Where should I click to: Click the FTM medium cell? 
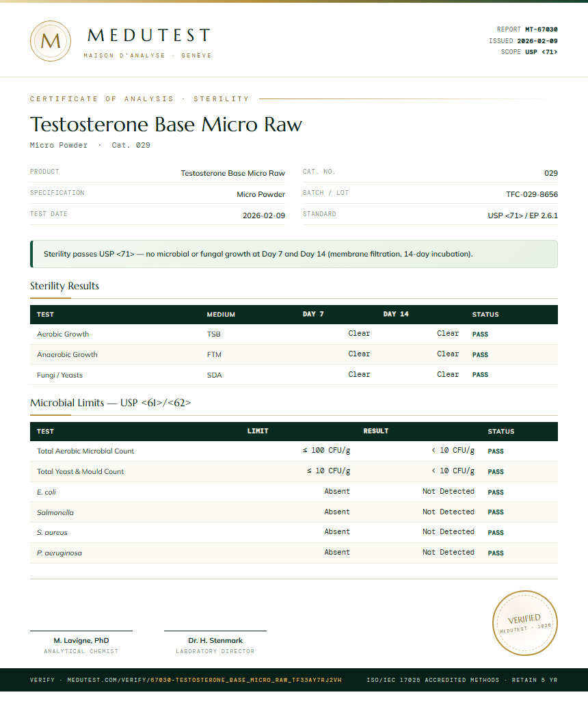214,355
